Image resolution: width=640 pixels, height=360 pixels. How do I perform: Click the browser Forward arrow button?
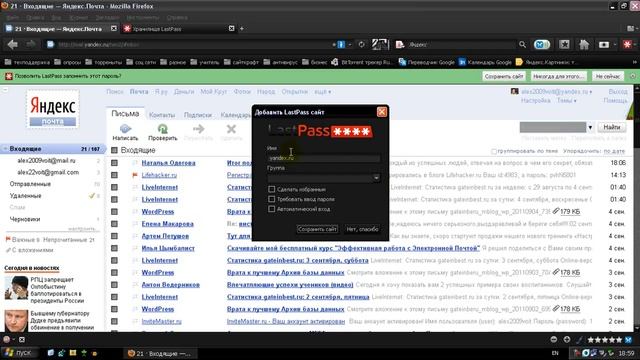[x=31, y=44]
